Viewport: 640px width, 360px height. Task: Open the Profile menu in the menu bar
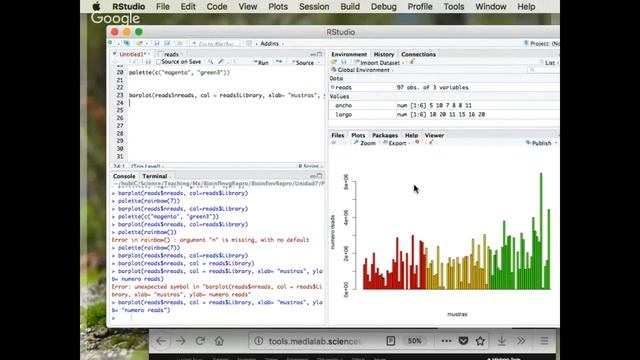[x=420, y=7]
